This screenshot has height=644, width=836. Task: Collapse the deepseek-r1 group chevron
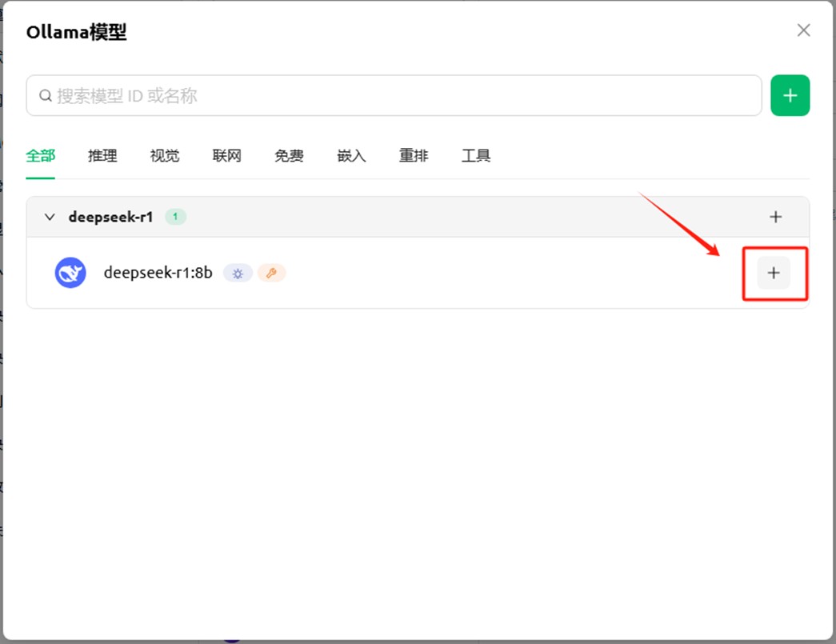(50, 217)
